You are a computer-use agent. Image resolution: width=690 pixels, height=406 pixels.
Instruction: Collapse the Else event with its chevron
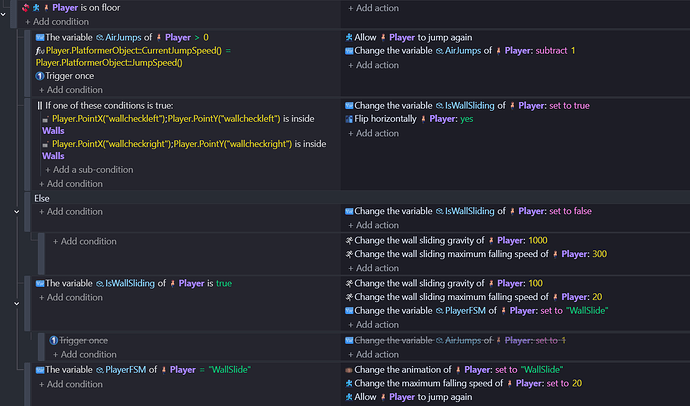pyautogui.click(x=17, y=212)
